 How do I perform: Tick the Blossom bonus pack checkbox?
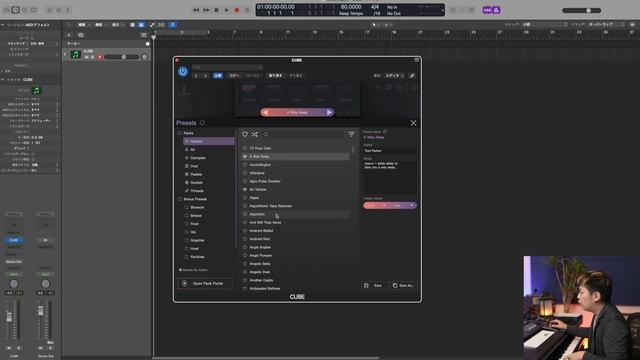click(x=187, y=207)
